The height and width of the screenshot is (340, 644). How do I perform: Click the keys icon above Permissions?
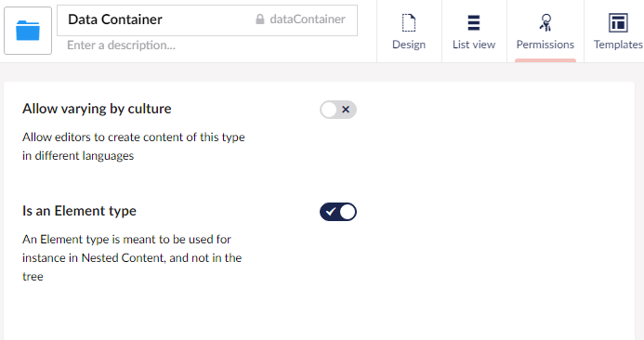[x=545, y=22]
